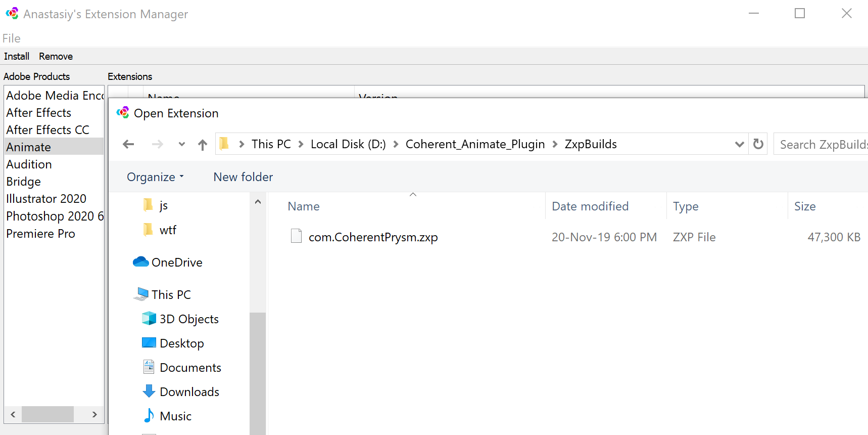Click the '20-Nov-19 6:00 PM' date cell
Screen dimensions: 868x435
[x=604, y=237]
